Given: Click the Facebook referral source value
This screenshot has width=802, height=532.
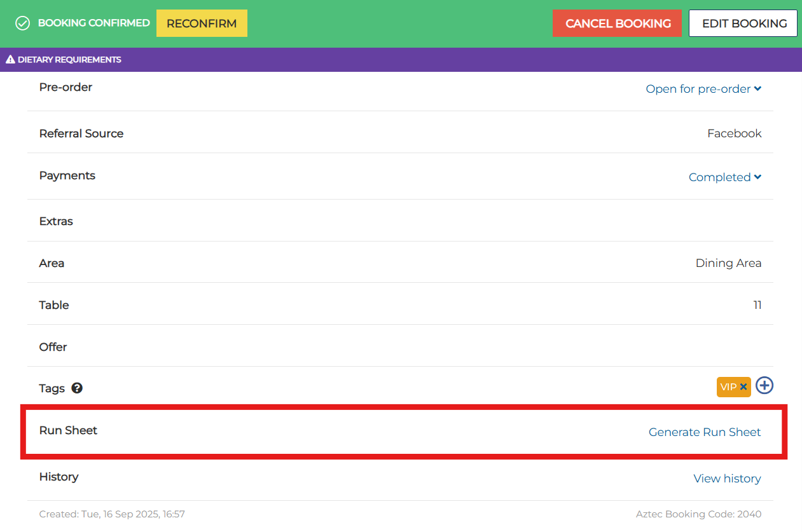Looking at the screenshot, I should click(734, 133).
